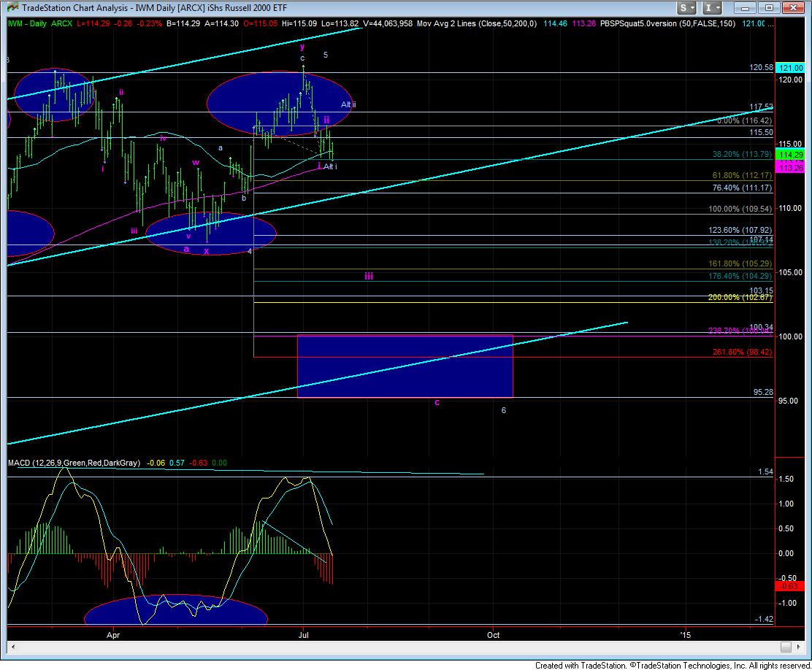Viewport: 812px width, 670px height.
Task: Click the right arrow of horizontal scrollbar
Action: (798, 647)
